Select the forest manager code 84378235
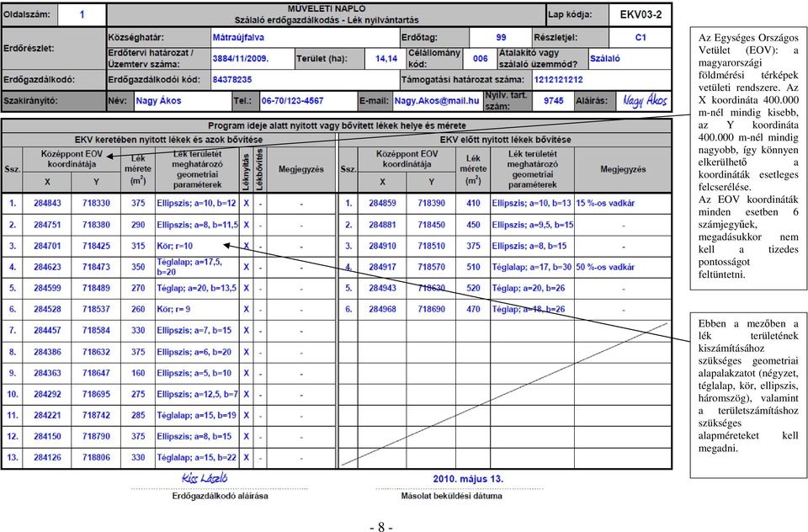Viewport: 808px width, 532px height. point(232,80)
